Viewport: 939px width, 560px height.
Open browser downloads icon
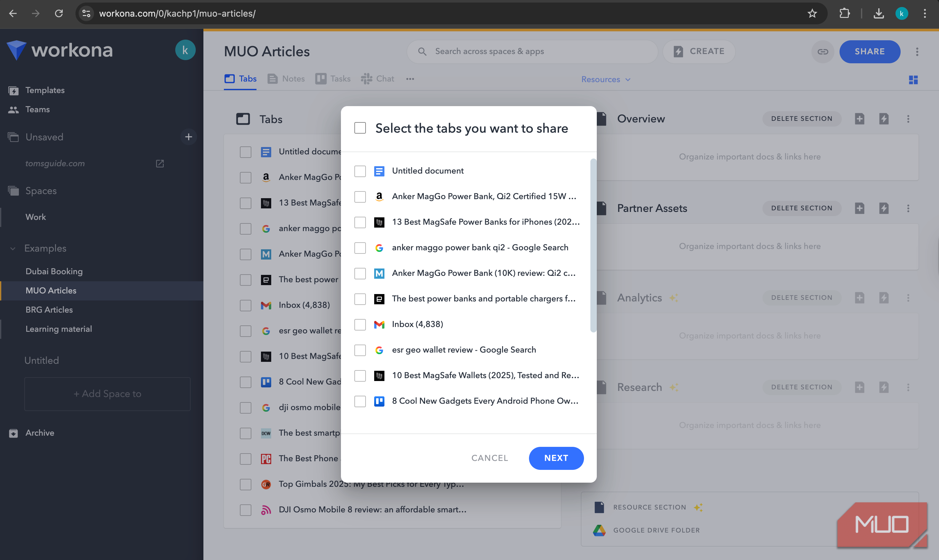[878, 14]
